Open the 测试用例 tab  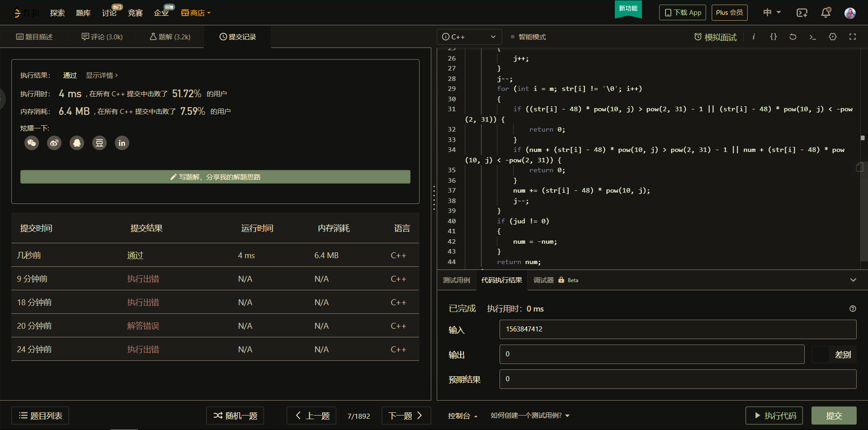456,280
